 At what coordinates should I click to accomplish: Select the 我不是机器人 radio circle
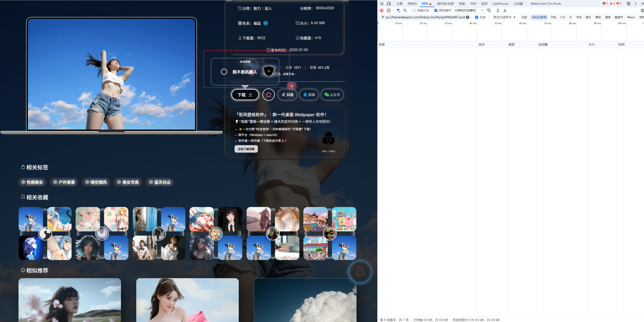point(224,72)
